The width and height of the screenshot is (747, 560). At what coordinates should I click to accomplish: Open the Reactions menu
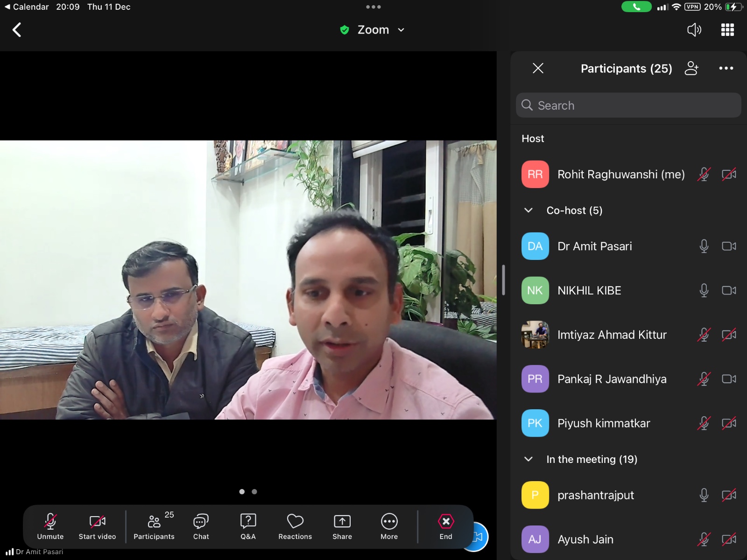(295, 526)
